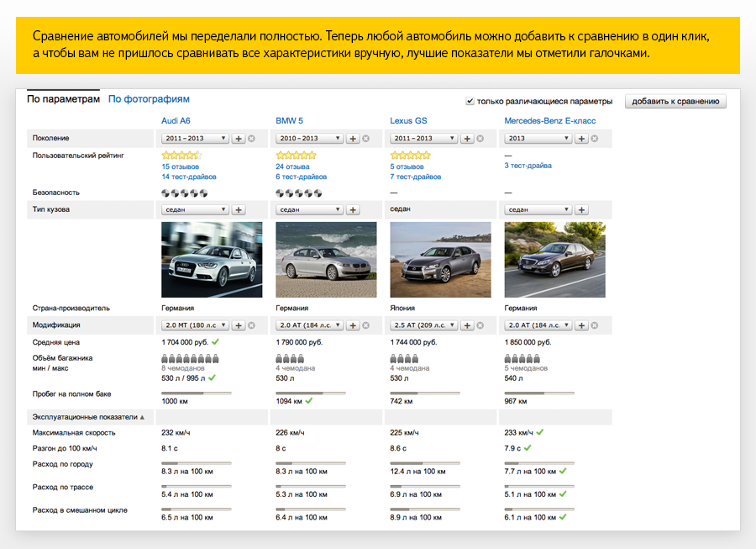756x549 pixels.
Task: Add modification for BMW 5 with plus
Action: click(x=353, y=325)
